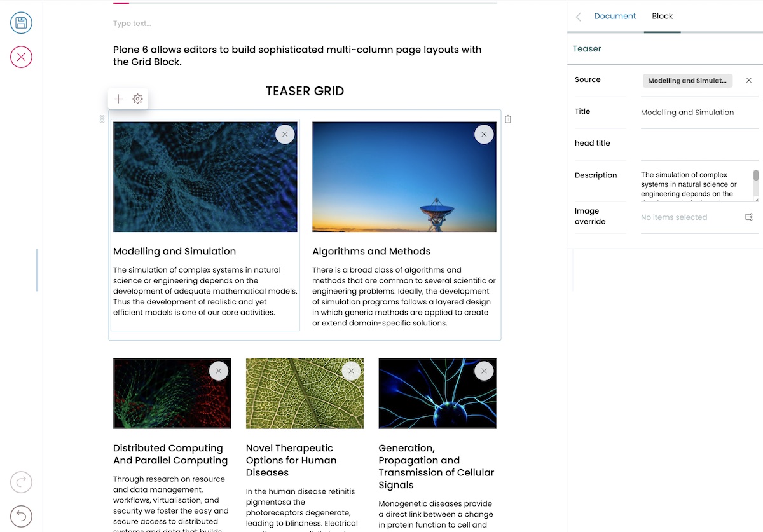763x532 pixels.
Task: Click the 'Plone 6 allows editors' paragraph
Action: pos(297,55)
